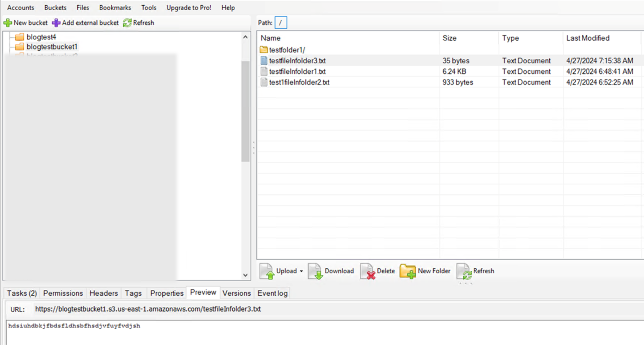The width and height of the screenshot is (644, 345).
Task: Sort files by Last Modified column
Action: click(587, 38)
